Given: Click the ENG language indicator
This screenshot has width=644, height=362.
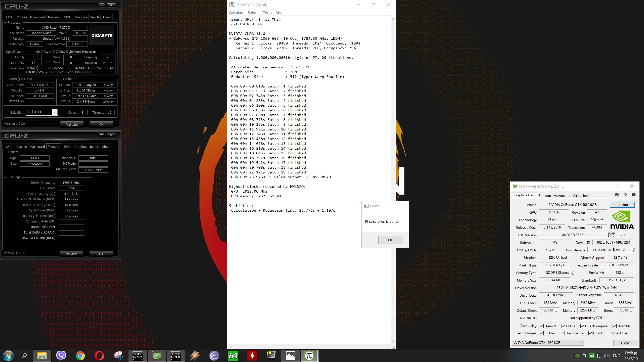Looking at the screenshot, I should click(616, 356).
